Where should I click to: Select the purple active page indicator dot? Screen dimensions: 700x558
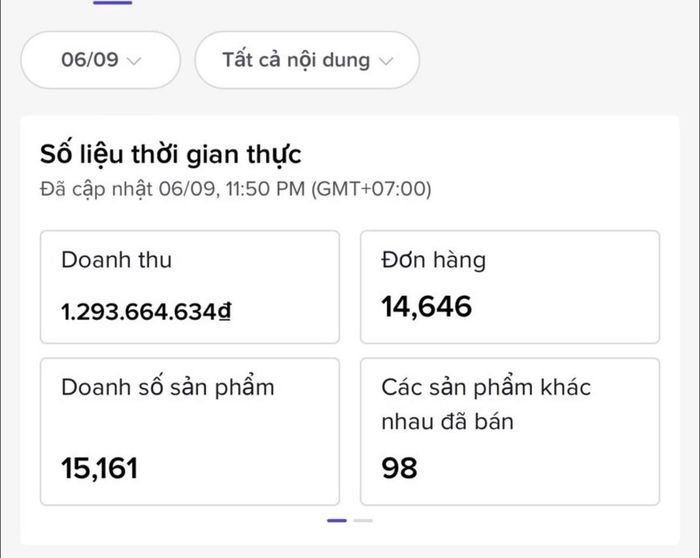[x=337, y=521]
